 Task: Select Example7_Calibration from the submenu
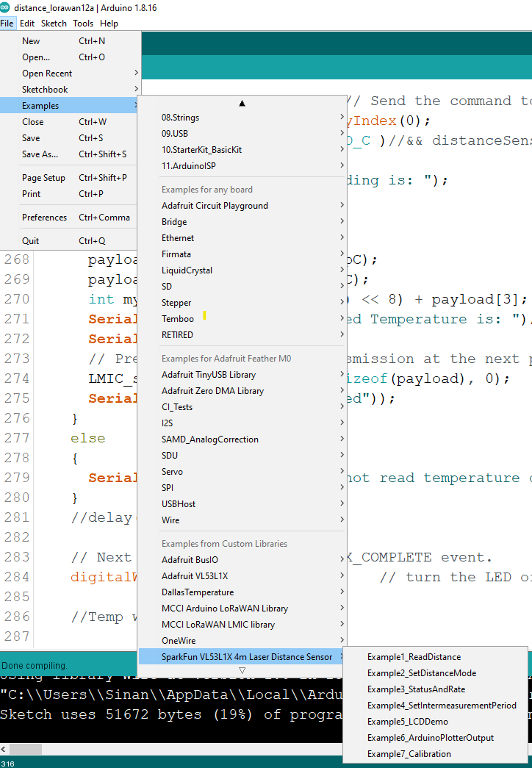(409, 754)
